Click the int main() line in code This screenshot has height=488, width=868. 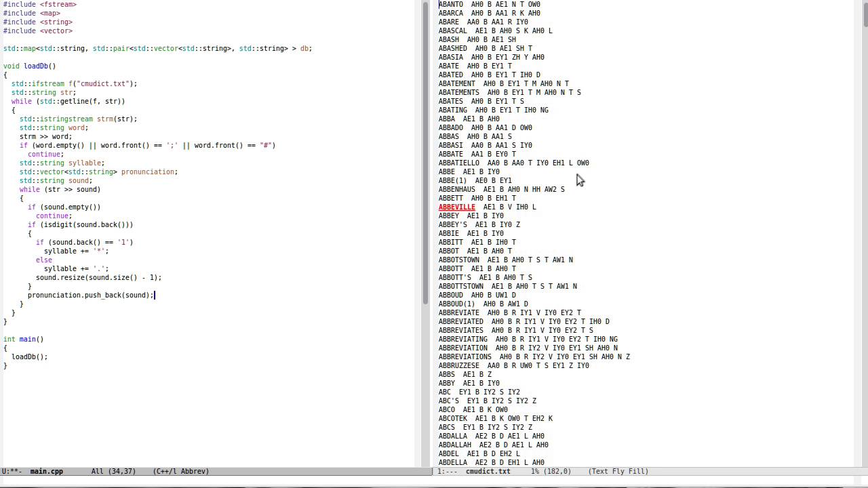tap(24, 339)
